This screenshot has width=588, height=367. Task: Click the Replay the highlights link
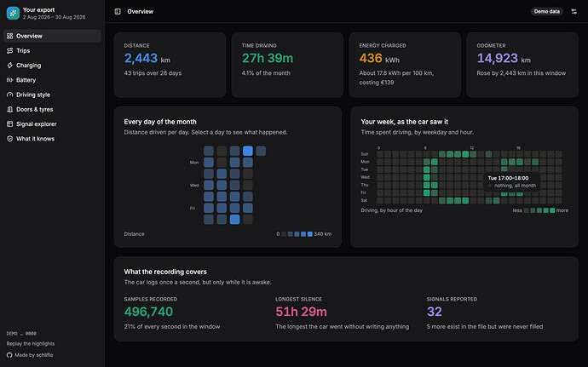[31, 344]
